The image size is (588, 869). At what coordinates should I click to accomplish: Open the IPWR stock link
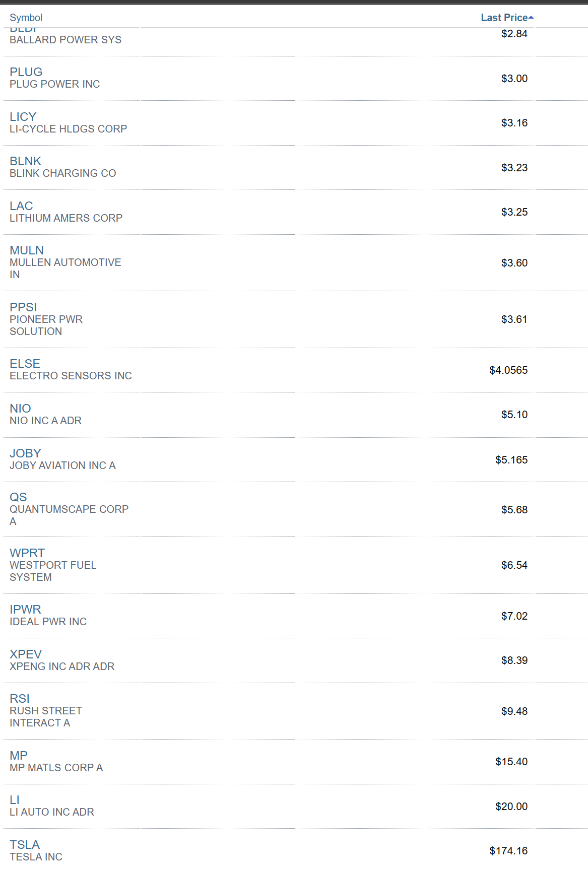coord(25,610)
